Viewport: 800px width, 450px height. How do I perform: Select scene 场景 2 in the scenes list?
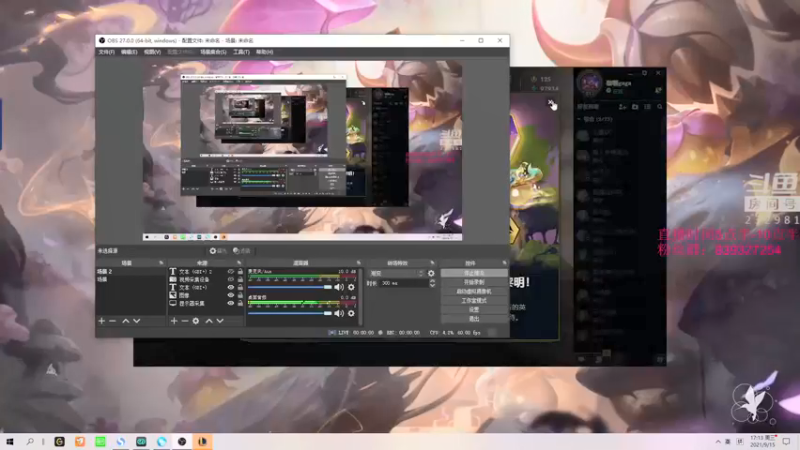pyautogui.click(x=131, y=271)
